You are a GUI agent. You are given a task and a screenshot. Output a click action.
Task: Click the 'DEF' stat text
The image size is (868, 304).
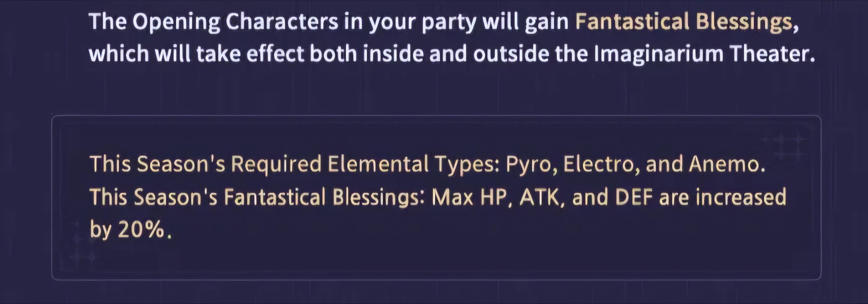pos(634,198)
